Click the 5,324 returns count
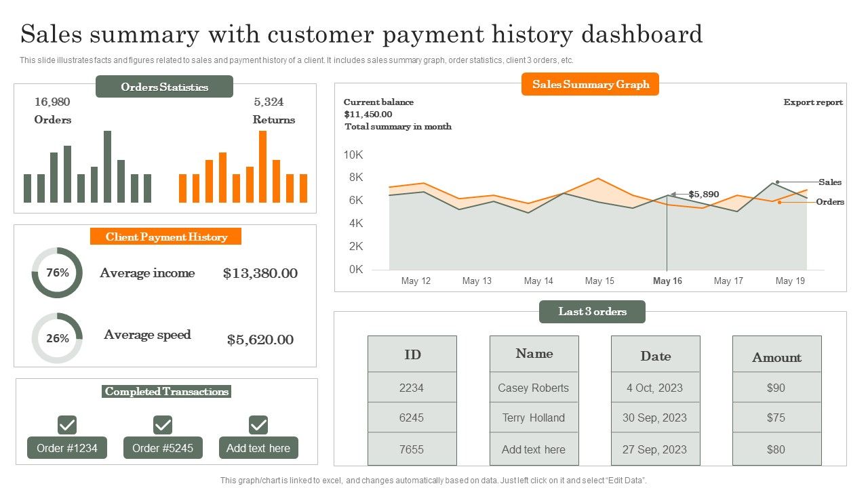The width and height of the screenshot is (868, 488). (x=269, y=102)
